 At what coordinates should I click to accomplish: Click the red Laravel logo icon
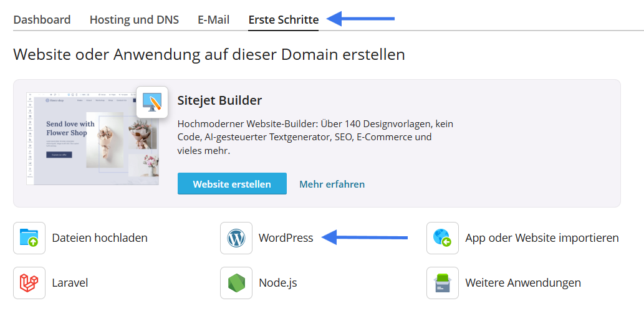click(x=29, y=283)
